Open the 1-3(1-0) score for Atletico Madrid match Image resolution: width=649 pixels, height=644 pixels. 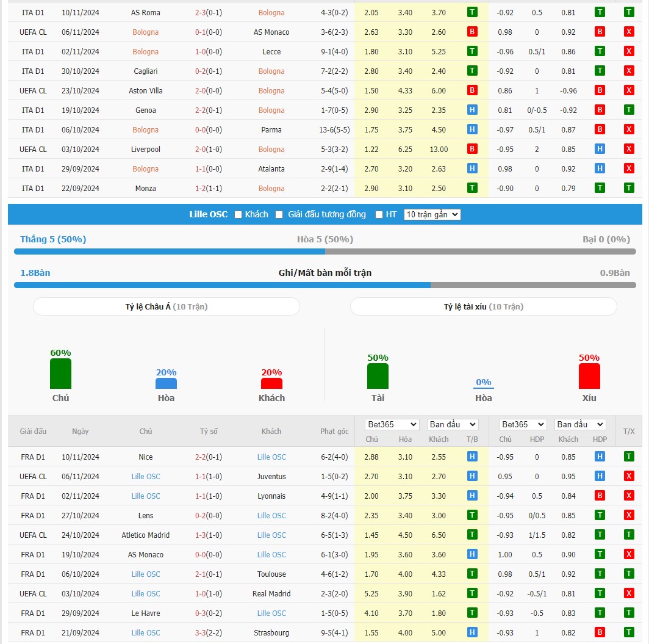[x=209, y=535]
